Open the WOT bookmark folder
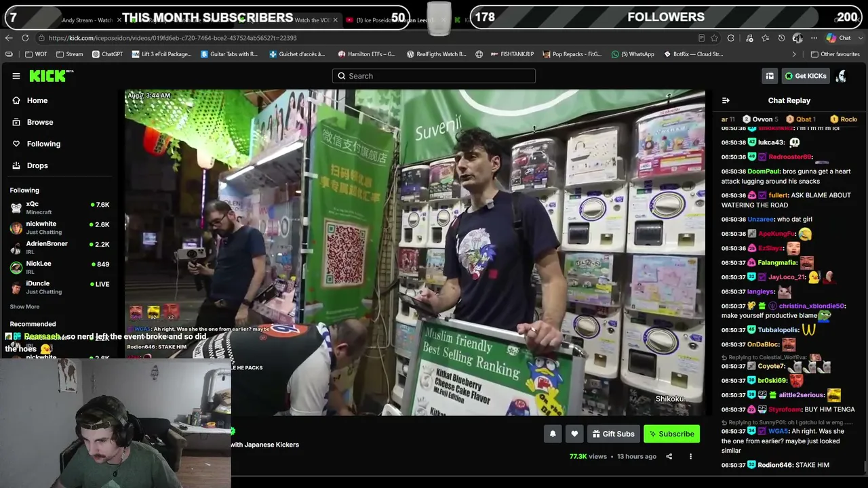This screenshot has width=868, height=488. (37, 54)
